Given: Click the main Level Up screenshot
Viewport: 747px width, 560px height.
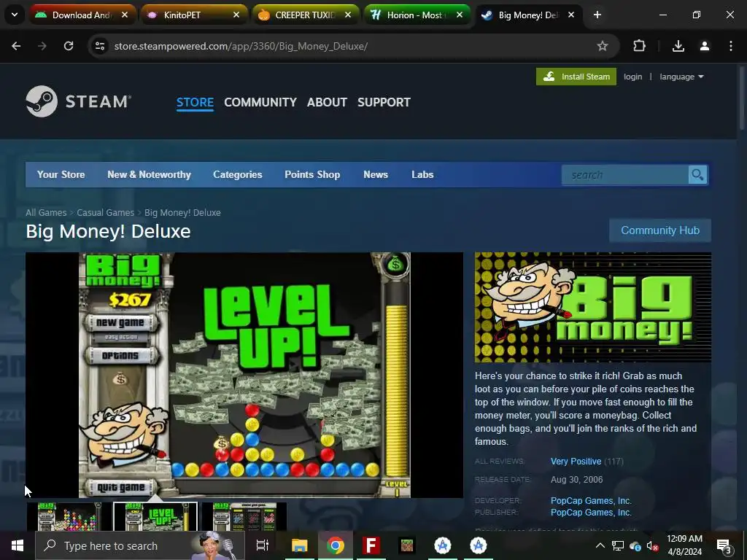Looking at the screenshot, I should click(244, 376).
